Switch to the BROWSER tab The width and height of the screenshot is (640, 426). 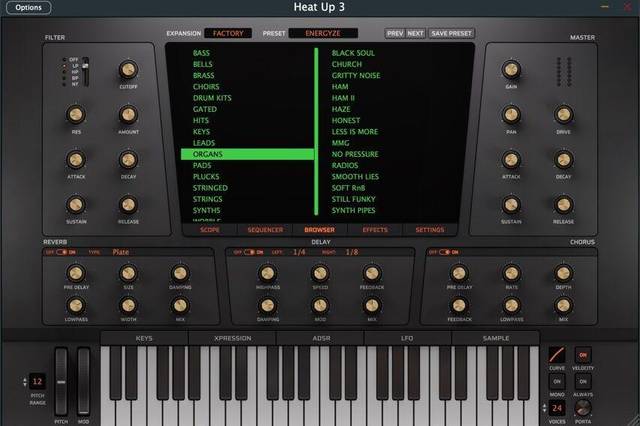click(320, 230)
